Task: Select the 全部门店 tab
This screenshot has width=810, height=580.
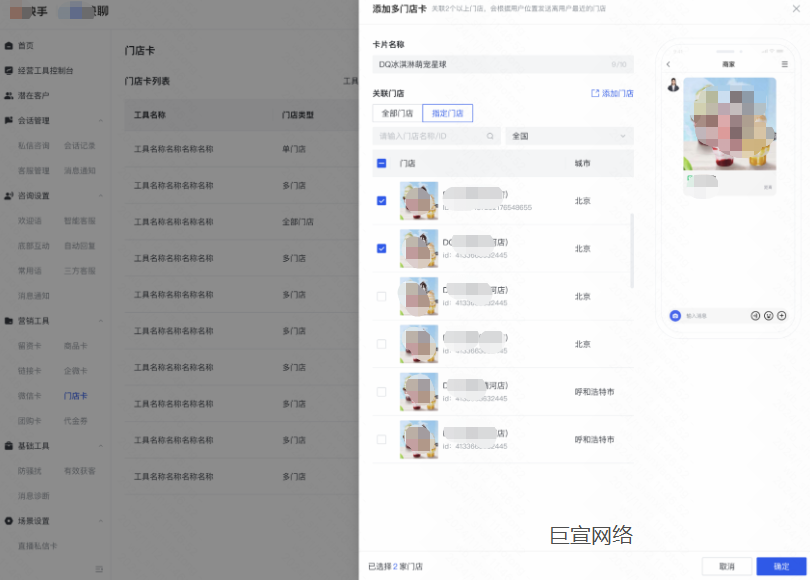Action: click(397, 113)
